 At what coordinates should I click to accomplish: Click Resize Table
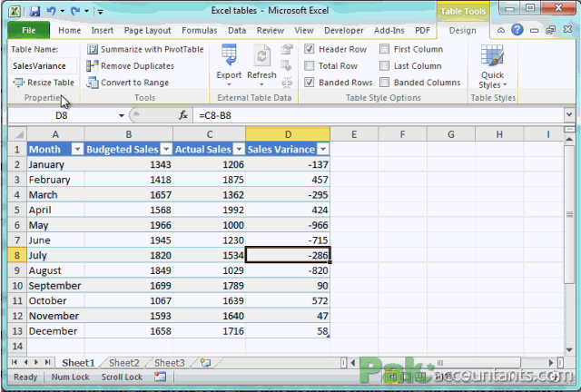coord(44,83)
